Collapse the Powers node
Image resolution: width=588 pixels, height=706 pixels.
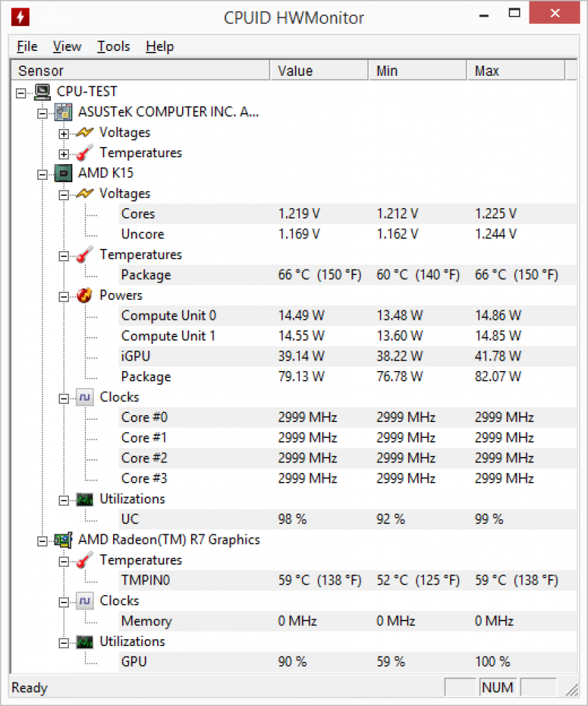point(64,296)
